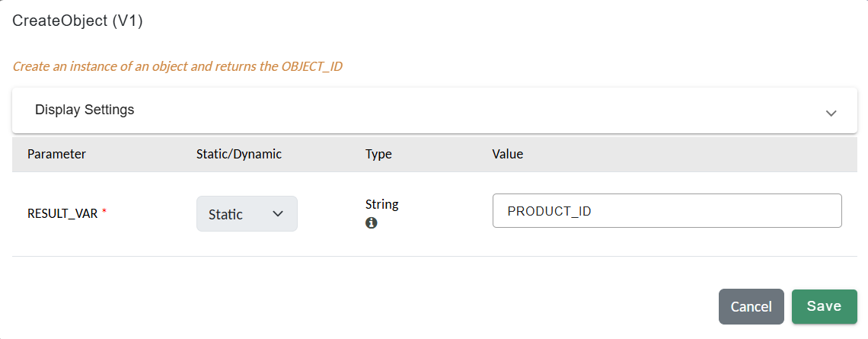The width and height of the screenshot is (868, 339).
Task: Click the Value column header
Action: pos(508,154)
